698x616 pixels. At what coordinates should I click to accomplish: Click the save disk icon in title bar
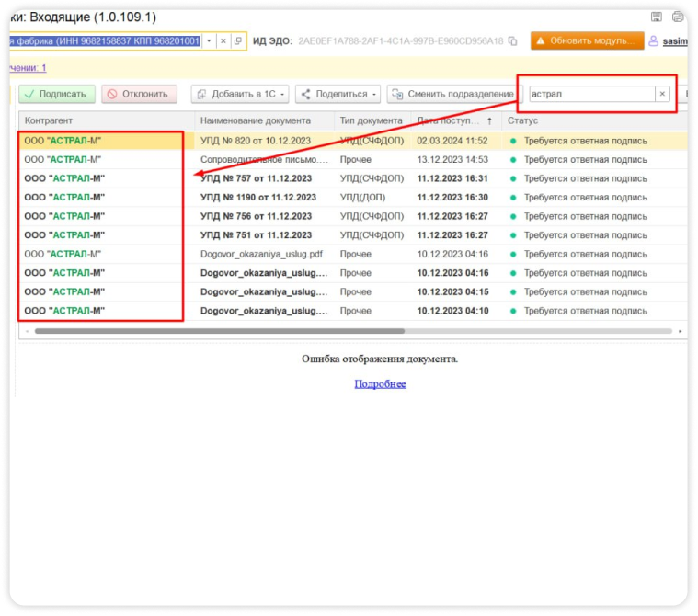click(x=656, y=17)
